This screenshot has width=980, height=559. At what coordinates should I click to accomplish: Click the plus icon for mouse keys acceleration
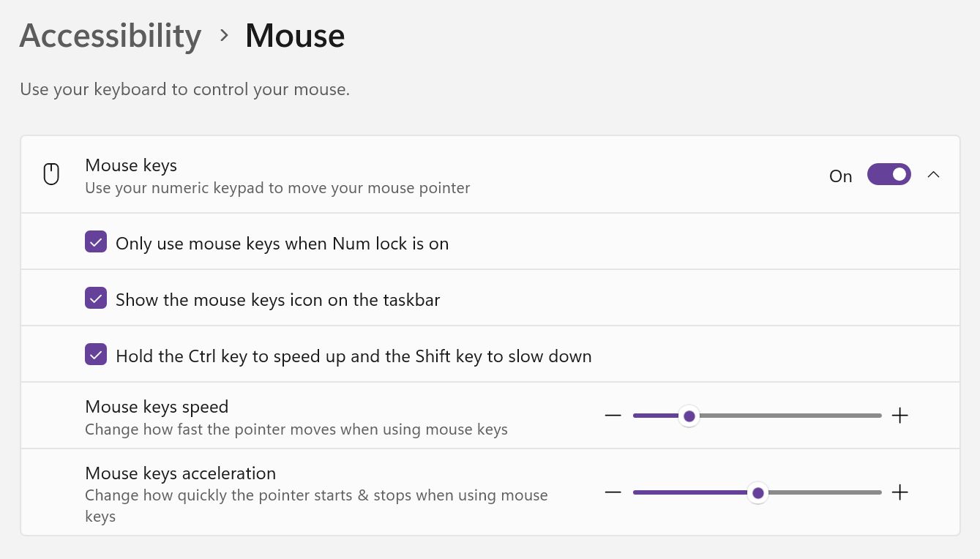coord(899,492)
